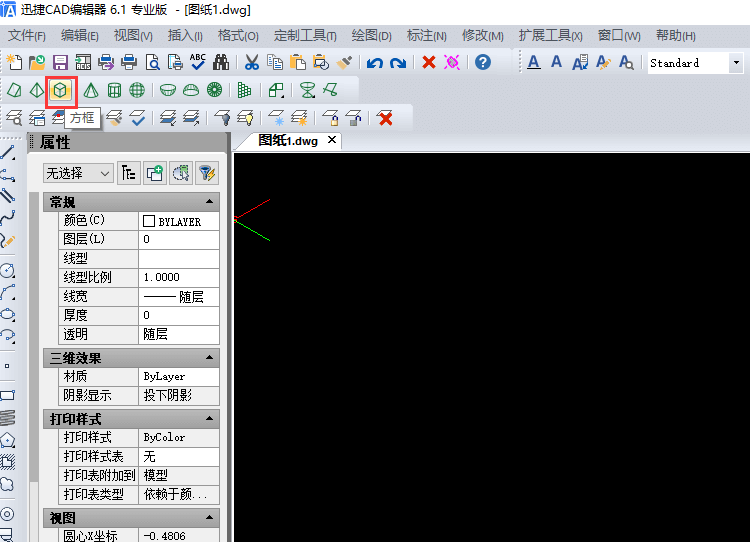This screenshot has height=542, width=750.
Task: Click the add-to-selection set button
Action: click(x=155, y=173)
